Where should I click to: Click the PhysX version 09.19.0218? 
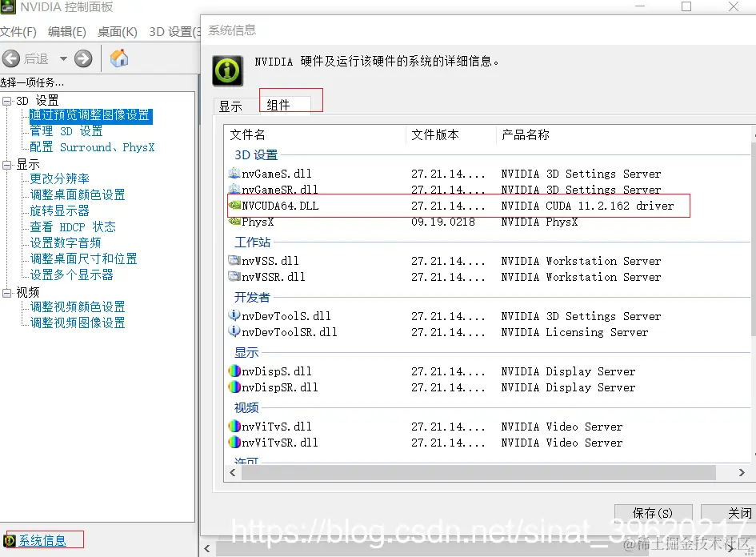[443, 222]
